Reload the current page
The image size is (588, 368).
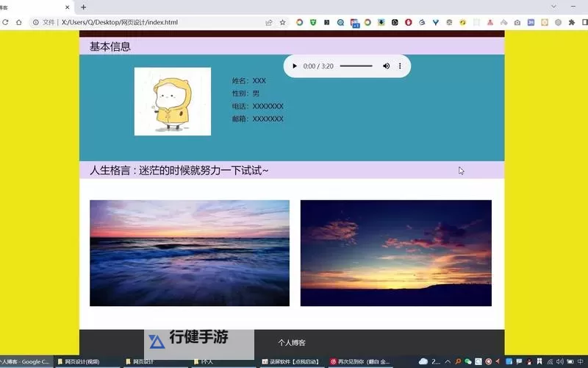[x=5, y=23]
